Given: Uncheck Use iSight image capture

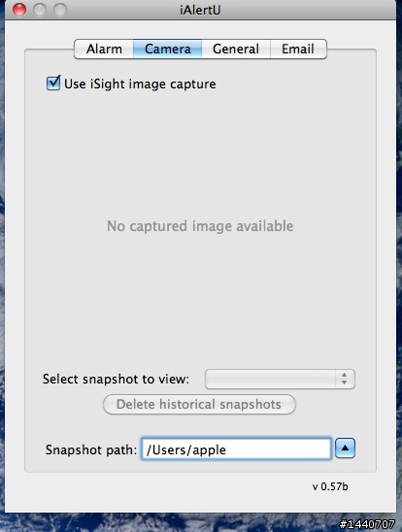Looking at the screenshot, I should 53,83.
